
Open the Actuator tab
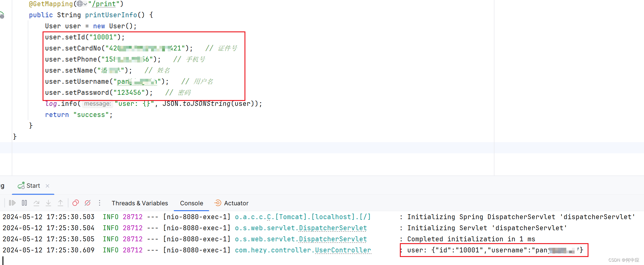coord(231,203)
